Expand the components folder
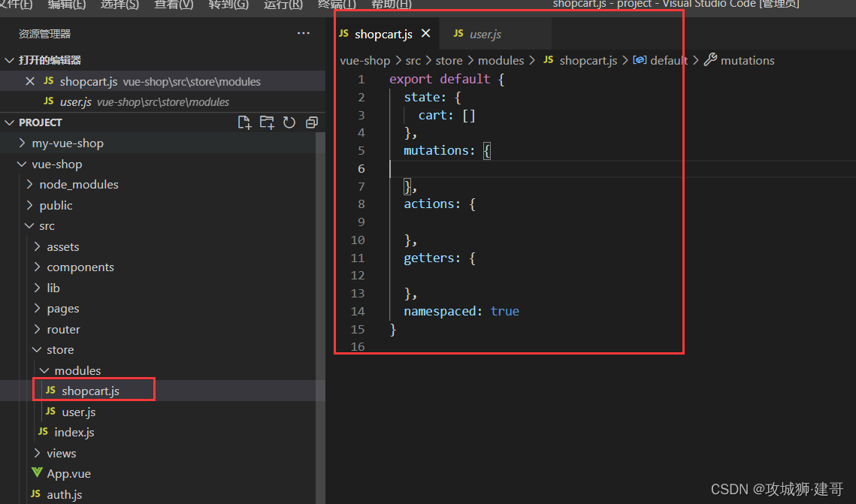The height and width of the screenshot is (504, 856). [x=37, y=267]
